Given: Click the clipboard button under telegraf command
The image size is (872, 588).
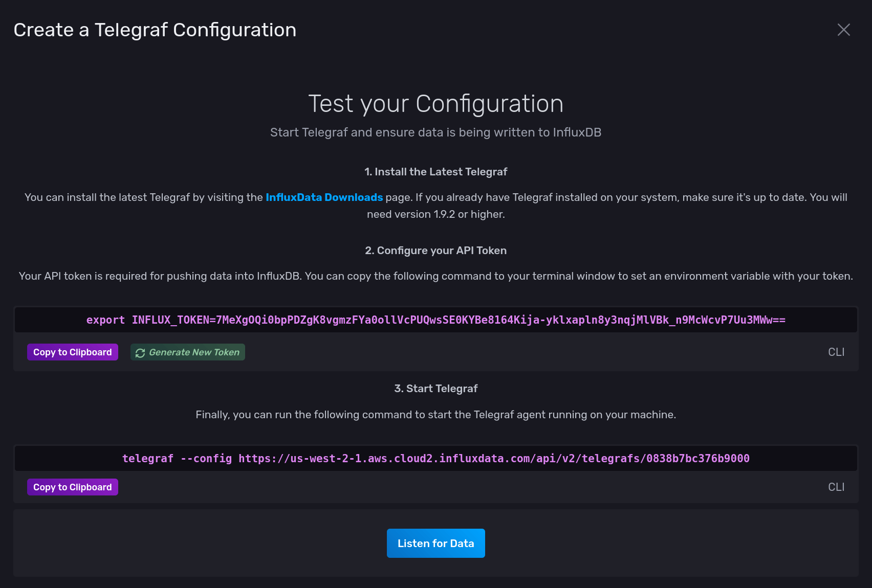Looking at the screenshot, I should pyautogui.click(x=72, y=487).
